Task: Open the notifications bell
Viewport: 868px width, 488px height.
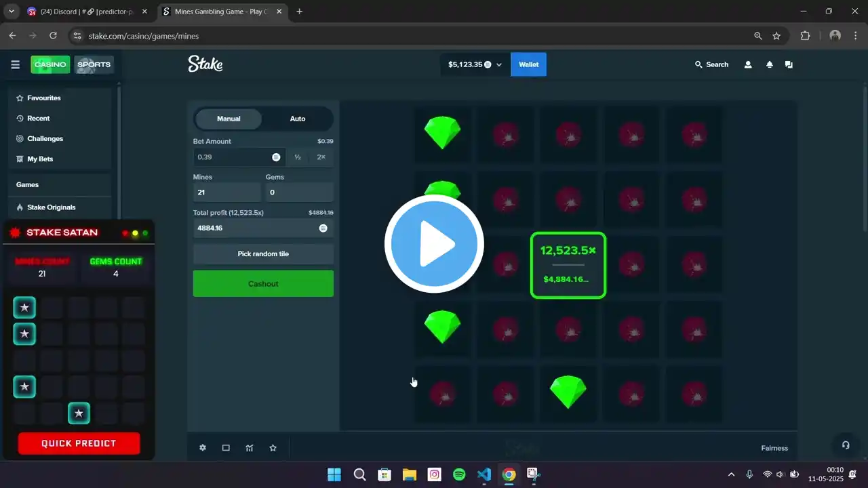Action: coord(770,64)
